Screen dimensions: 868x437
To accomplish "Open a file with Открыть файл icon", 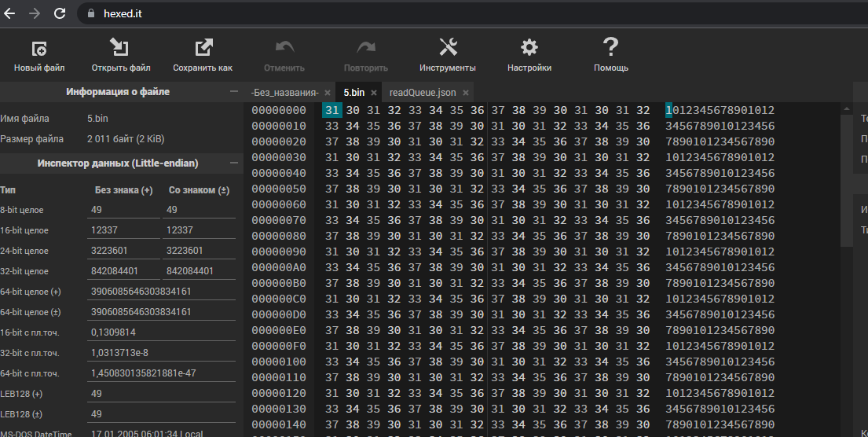I will (120, 49).
